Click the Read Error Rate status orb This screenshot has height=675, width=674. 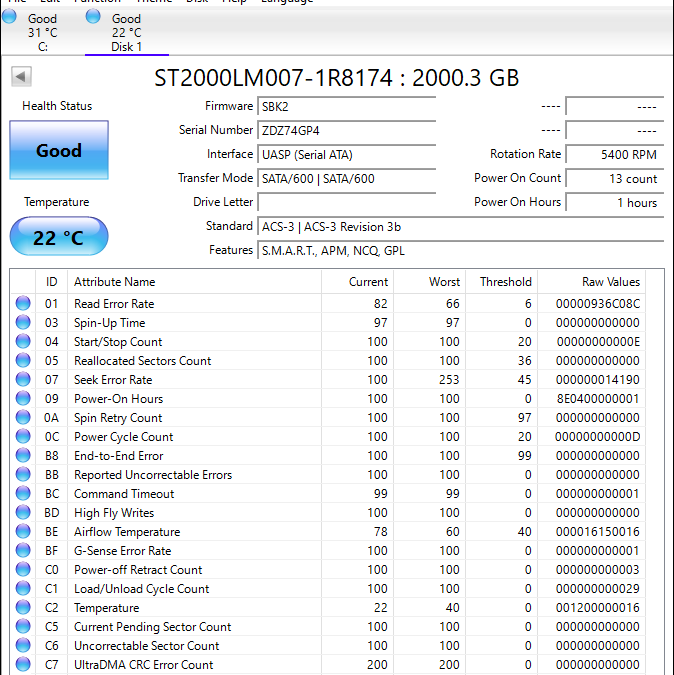pos(23,303)
